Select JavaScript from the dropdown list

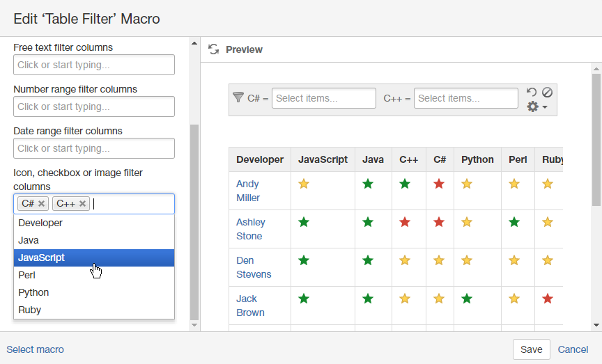point(93,258)
